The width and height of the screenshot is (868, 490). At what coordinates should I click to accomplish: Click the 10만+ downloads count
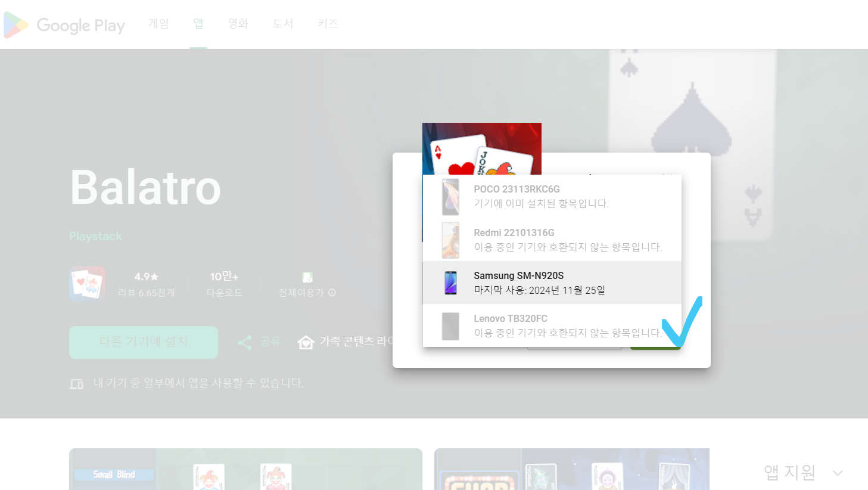click(224, 276)
